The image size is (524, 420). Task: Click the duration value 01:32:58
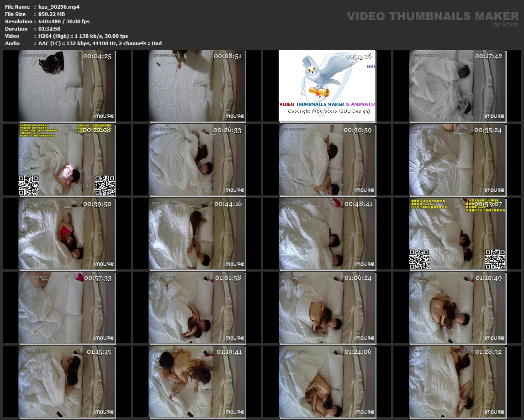49,29
